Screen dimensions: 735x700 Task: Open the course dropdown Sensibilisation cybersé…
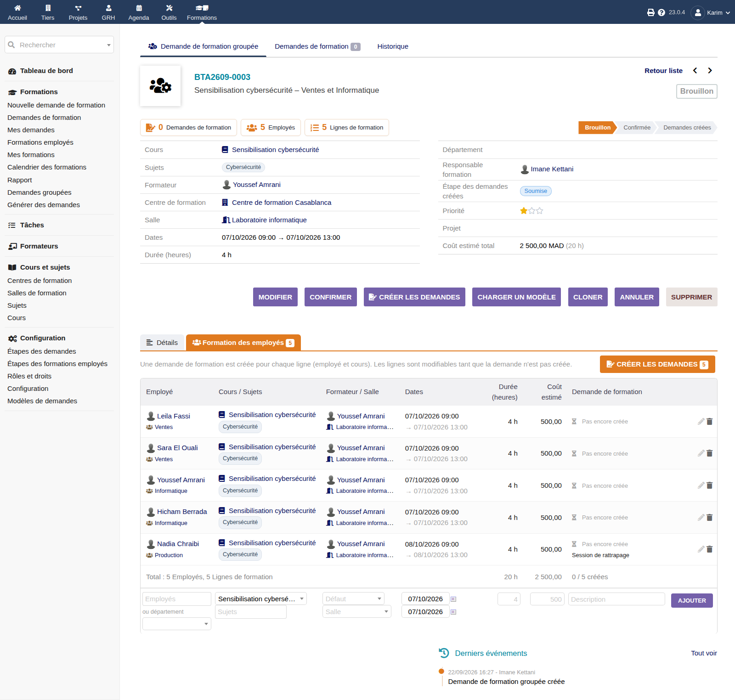tap(260, 598)
